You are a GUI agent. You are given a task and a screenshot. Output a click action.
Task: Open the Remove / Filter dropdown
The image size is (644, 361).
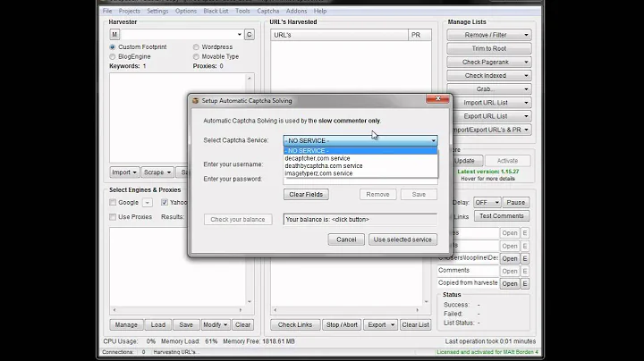(489, 35)
